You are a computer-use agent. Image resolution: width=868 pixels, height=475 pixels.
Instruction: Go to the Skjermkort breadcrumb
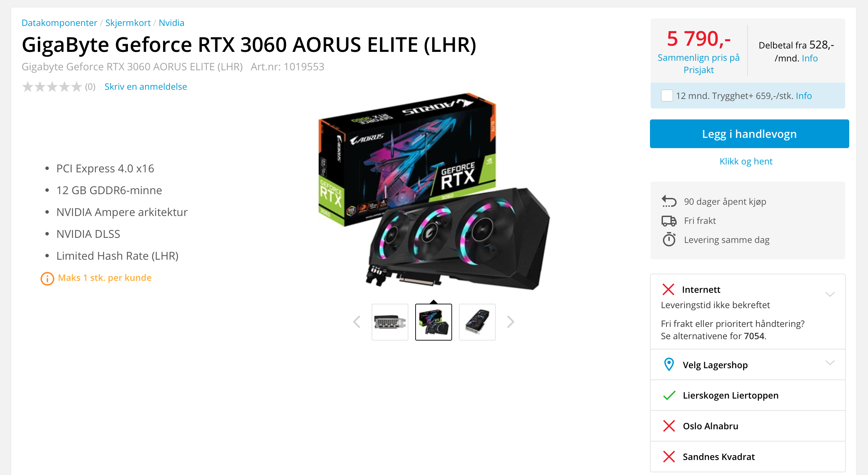coord(128,23)
